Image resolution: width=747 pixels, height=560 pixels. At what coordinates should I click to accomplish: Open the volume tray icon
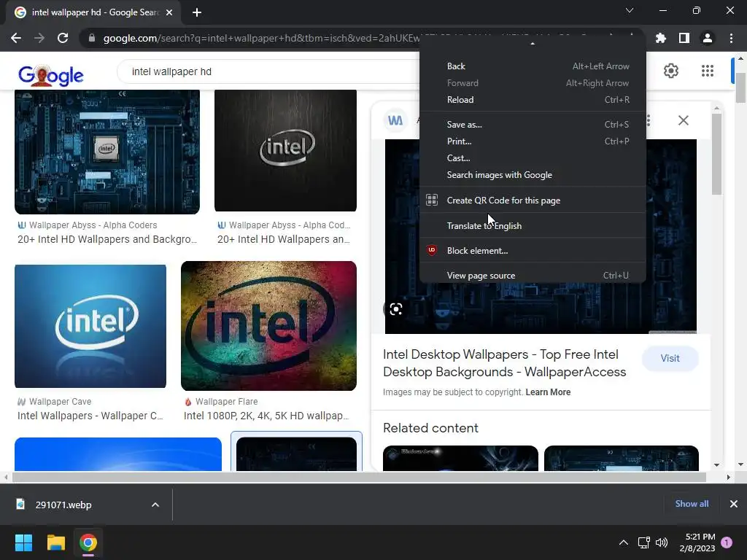tap(662, 542)
